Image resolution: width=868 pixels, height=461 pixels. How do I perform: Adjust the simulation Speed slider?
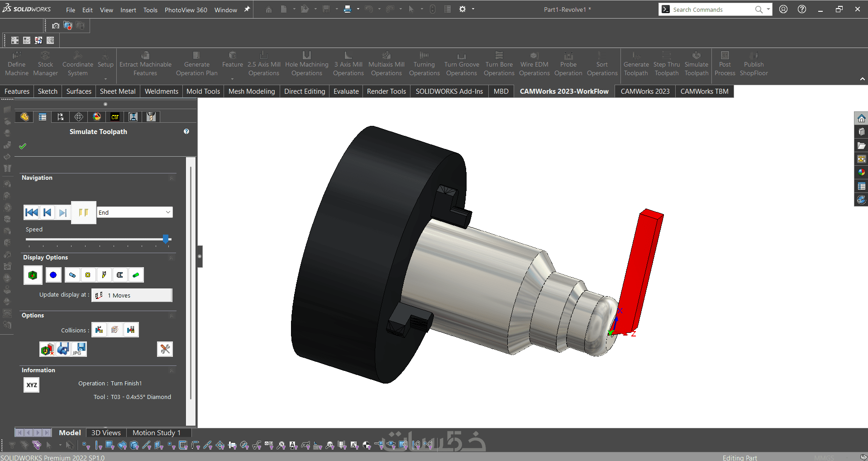(166, 239)
